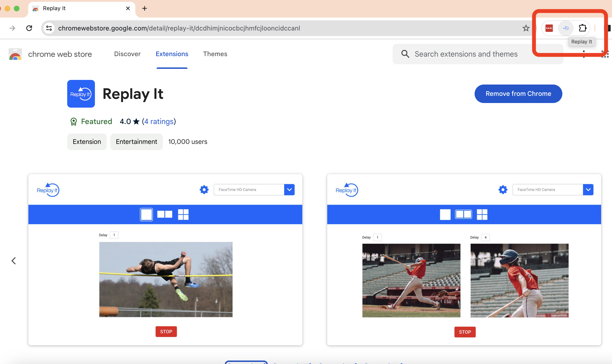Click the address bar URL
The width and height of the screenshot is (612, 364).
tap(179, 28)
